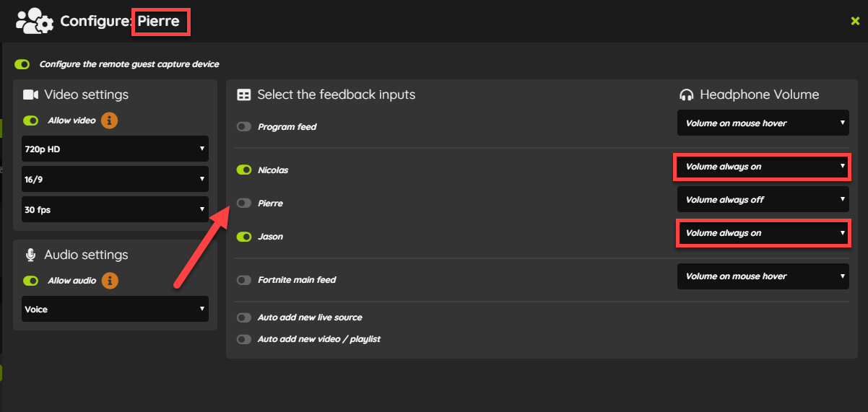
Task: Click the microphone icon in Audio settings
Action: pyautogui.click(x=30, y=255)
